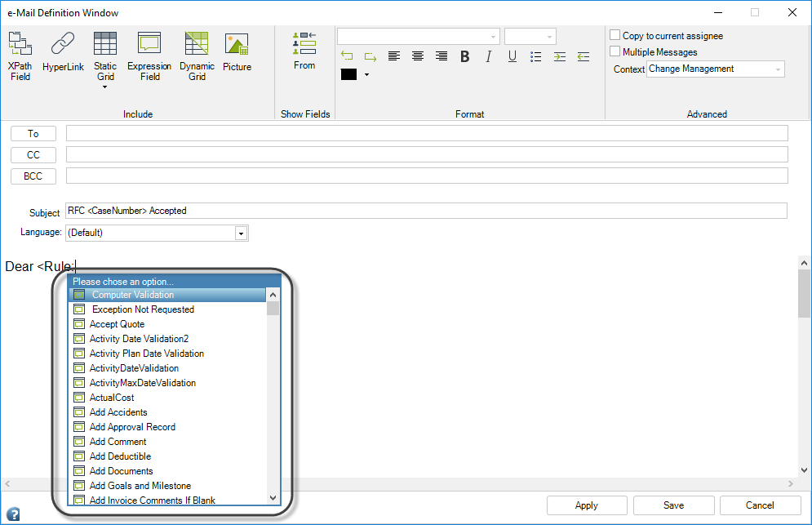
Task: Toggle bold formatting
Action: coord(465,56)
